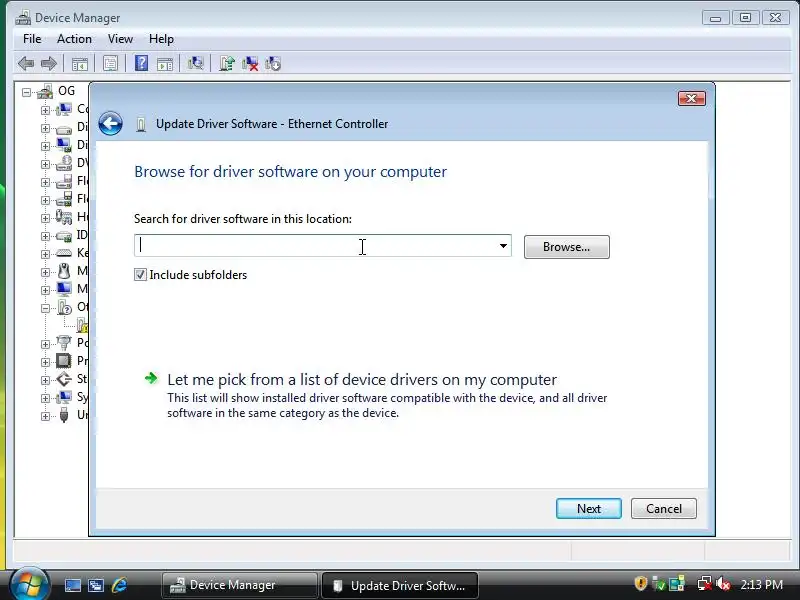Expand the Ke... (Keyboards) tree node
Screen dimensions: 800x600
[45, 254]
